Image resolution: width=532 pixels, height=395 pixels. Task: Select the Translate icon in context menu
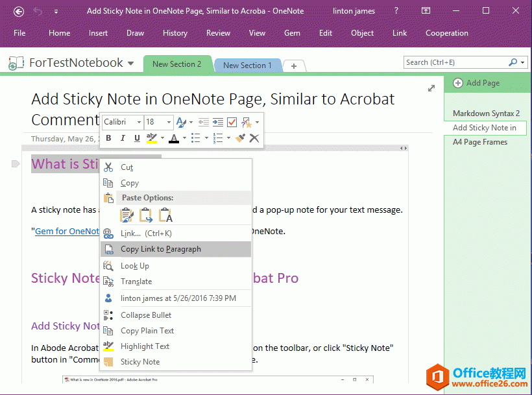(x=107, y=281)
